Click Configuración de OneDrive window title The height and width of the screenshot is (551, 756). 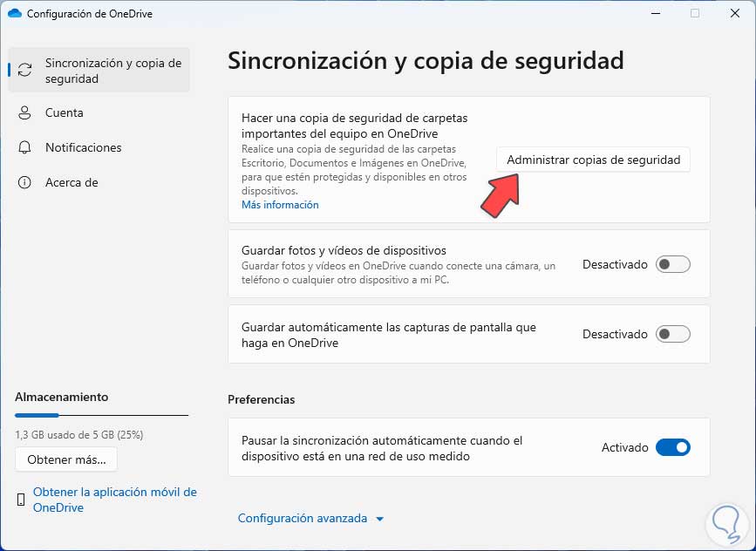click(x=90, y=14)
